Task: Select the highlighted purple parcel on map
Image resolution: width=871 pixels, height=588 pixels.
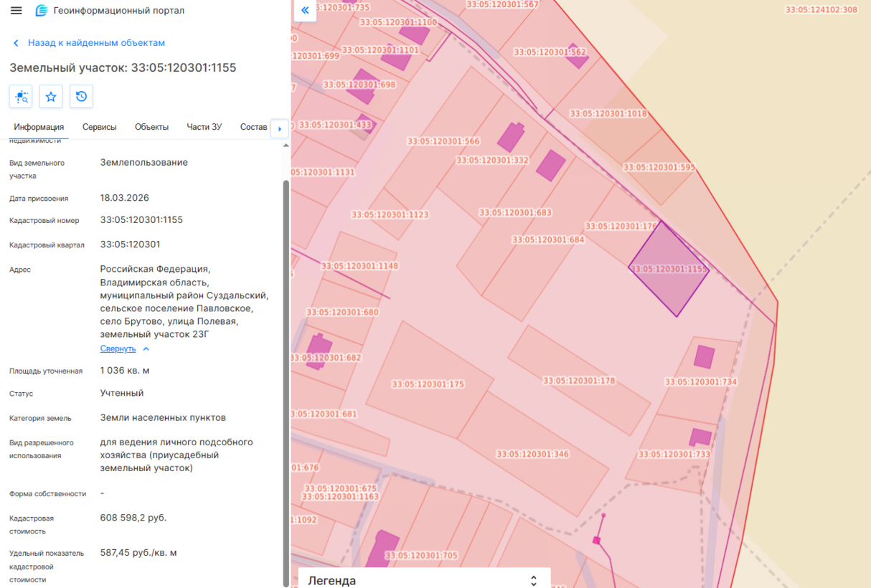Action: (669, 269)
